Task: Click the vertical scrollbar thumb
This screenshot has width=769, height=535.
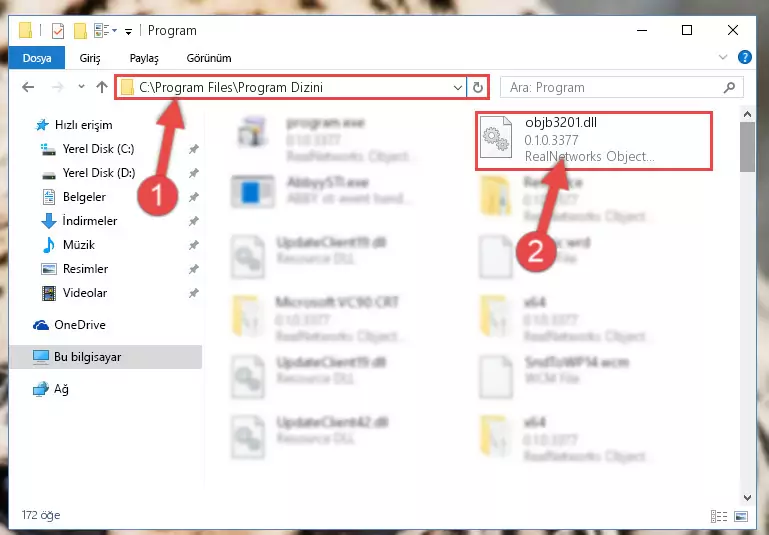Action: click(x=747, y=147)
